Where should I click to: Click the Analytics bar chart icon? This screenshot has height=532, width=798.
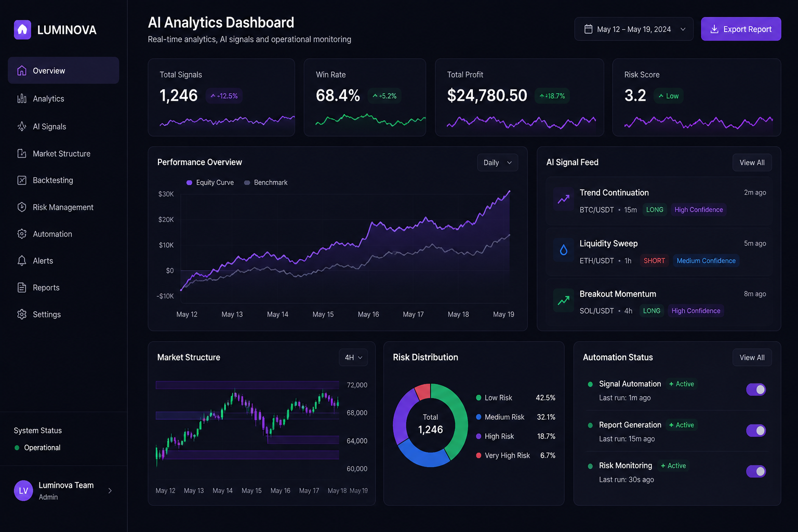[22, 99]
